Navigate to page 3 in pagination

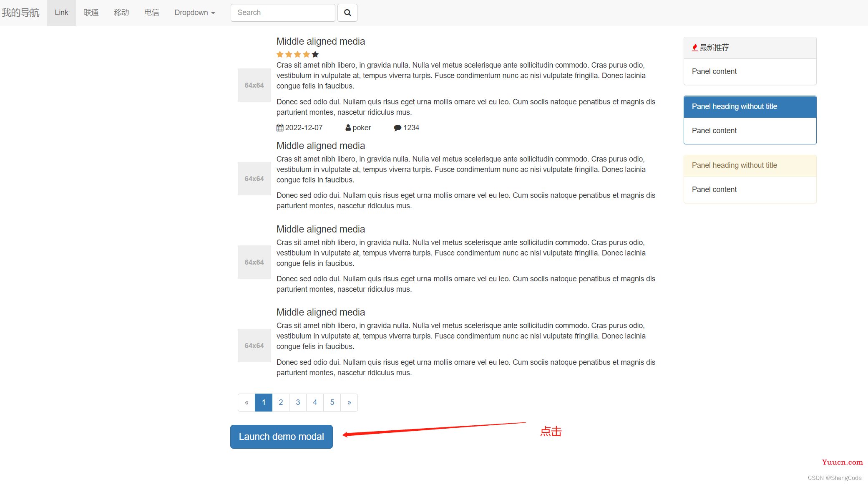[x=299, y=402]
